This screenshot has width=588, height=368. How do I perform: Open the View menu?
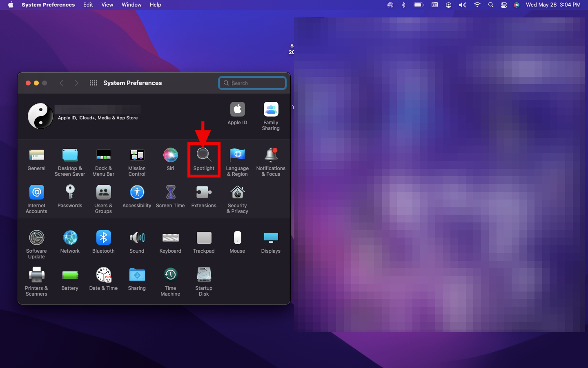pos(107,5)
